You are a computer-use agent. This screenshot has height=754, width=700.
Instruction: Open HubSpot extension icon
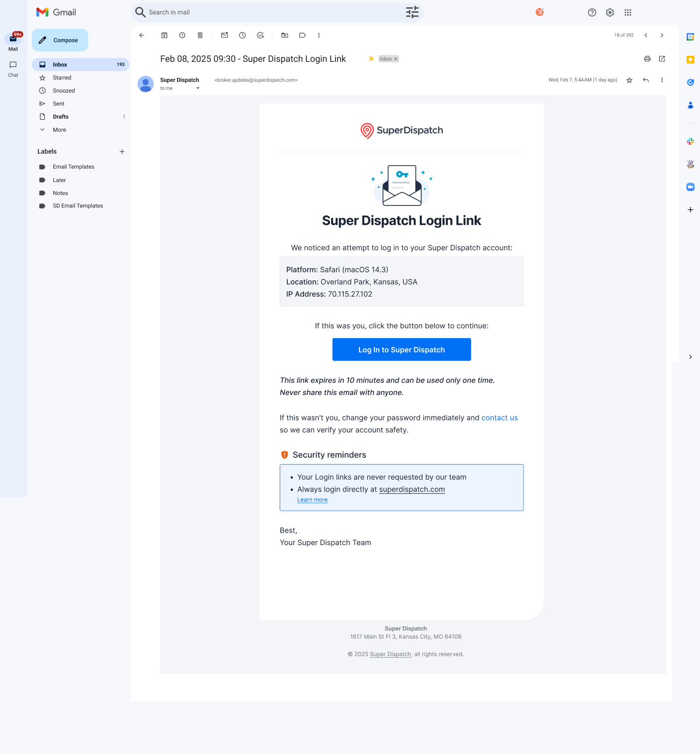540,12
